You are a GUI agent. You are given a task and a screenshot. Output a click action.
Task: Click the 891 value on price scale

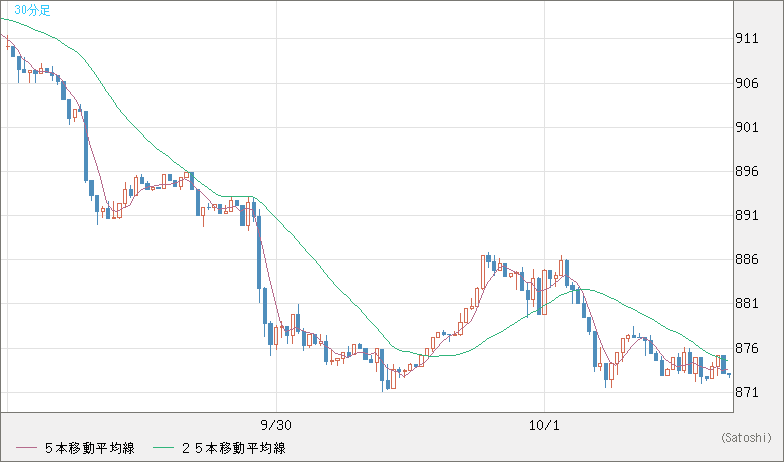tap(746, 215)
